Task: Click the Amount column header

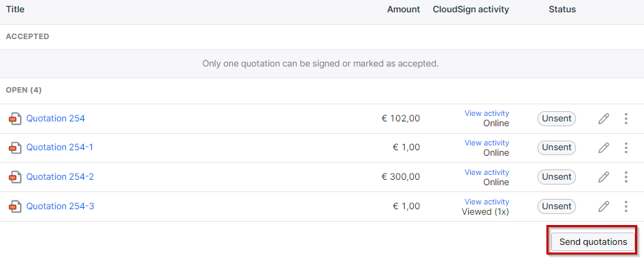Action: (x=403, y=10)
